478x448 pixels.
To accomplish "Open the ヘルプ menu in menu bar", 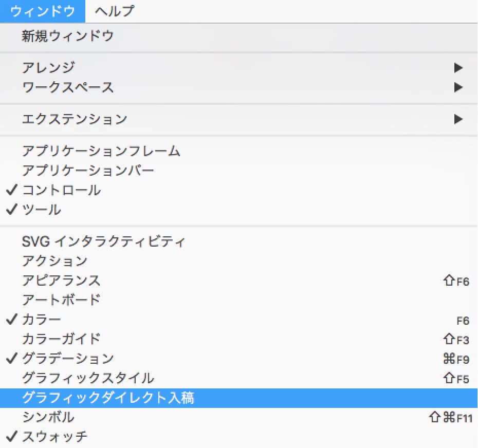I will point(115,11).
